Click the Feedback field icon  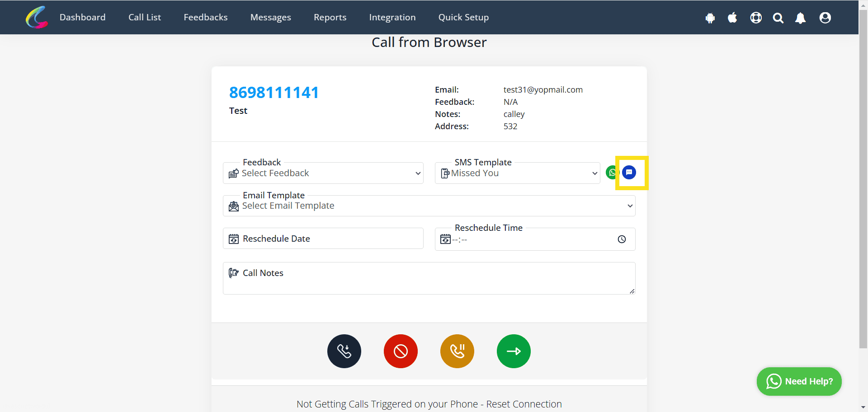point(234,173)
